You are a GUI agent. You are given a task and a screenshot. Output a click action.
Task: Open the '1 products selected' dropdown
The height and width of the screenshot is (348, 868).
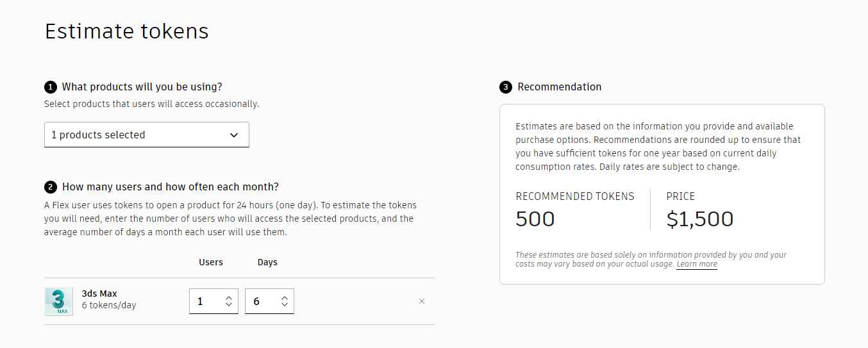pos(146,135)
